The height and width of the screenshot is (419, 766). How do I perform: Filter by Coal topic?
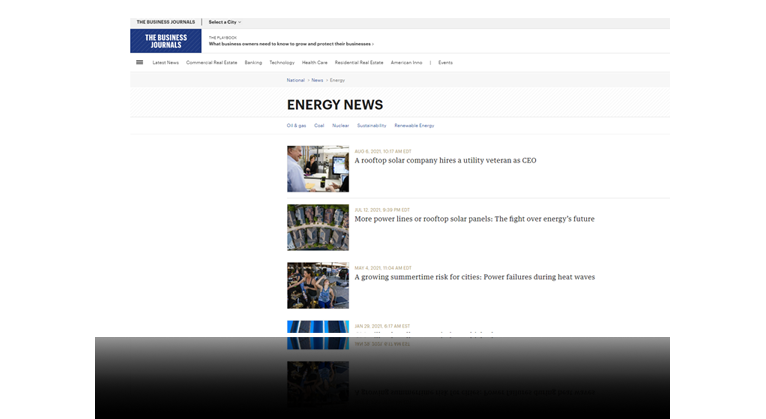click(x=319, y=126)
